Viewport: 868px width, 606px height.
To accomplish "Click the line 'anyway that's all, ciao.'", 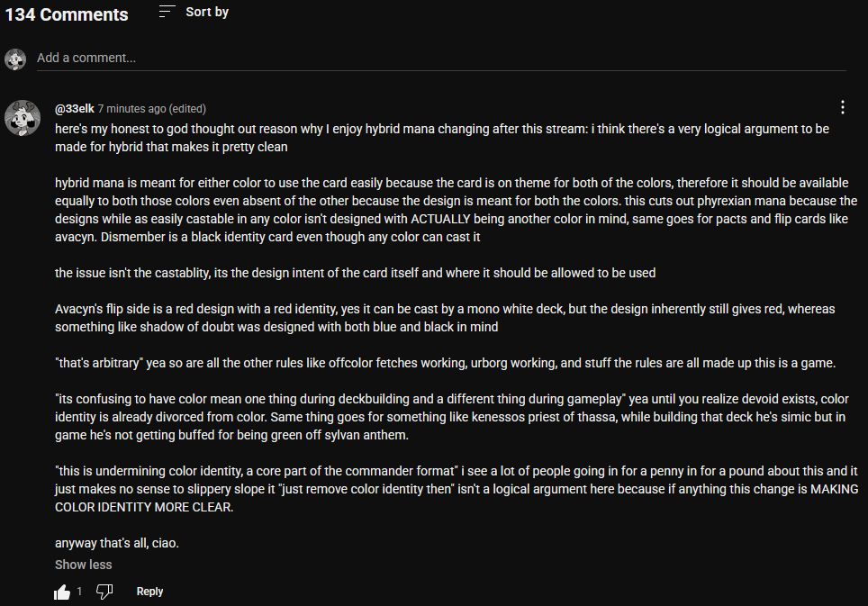I will coord(117,543).
